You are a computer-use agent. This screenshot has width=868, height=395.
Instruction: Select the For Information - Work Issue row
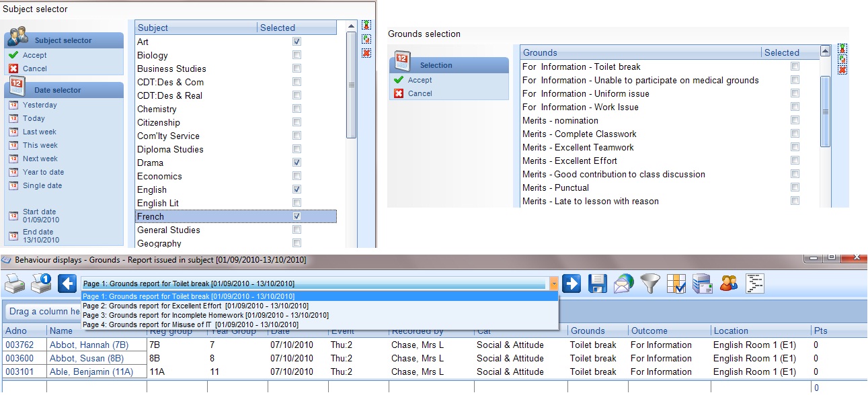pos(670,107)
